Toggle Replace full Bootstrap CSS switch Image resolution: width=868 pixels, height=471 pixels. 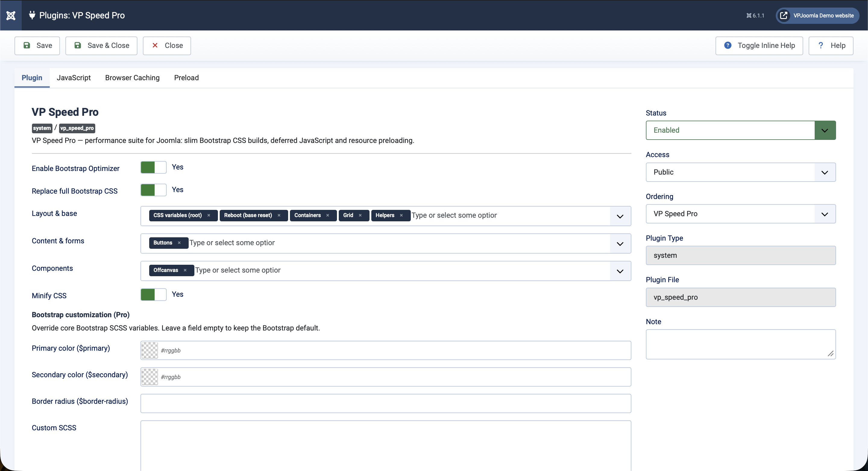pos(153,190)
